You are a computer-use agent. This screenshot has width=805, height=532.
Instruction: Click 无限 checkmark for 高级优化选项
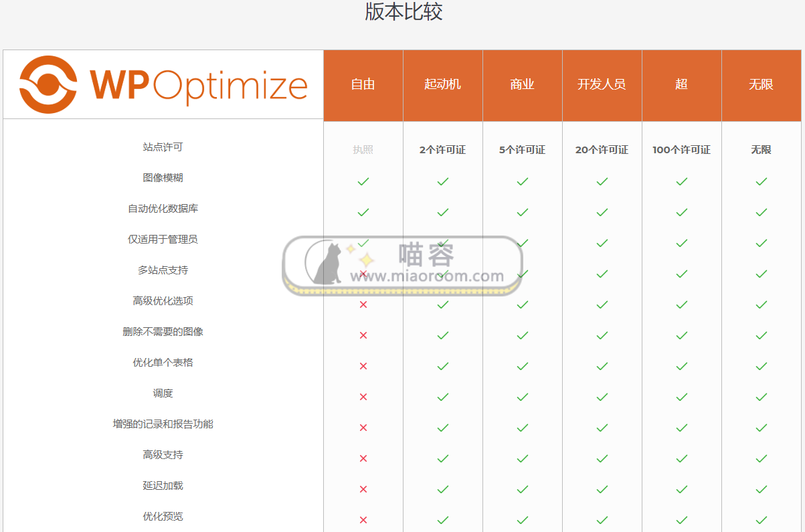point(762,304)
